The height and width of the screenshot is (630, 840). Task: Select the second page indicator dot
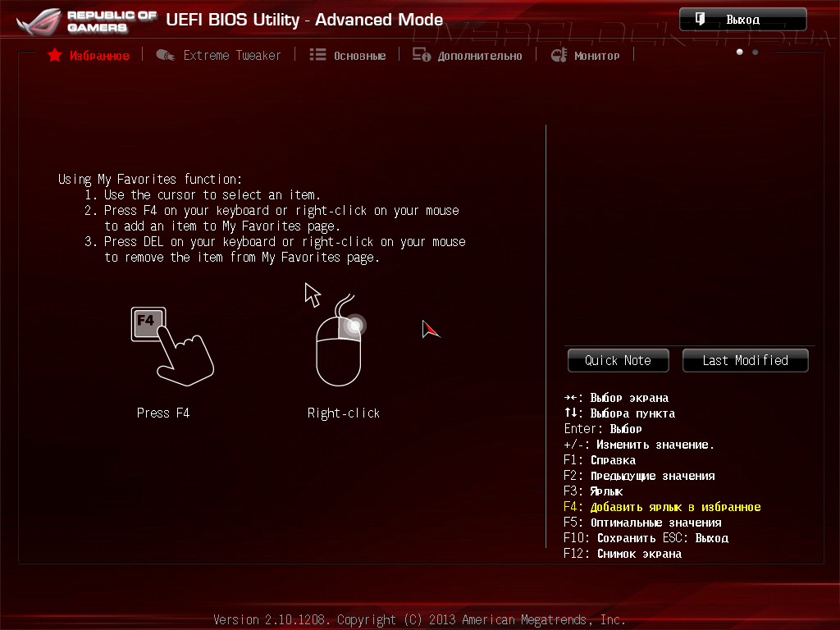point(756,52)
